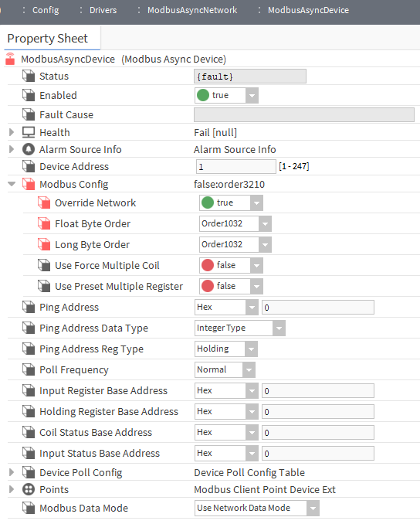Go to ModbusAsyncNetwork in the breadcrumb
420x524 pixels.
pyautogui.click(x=192, y=10)
